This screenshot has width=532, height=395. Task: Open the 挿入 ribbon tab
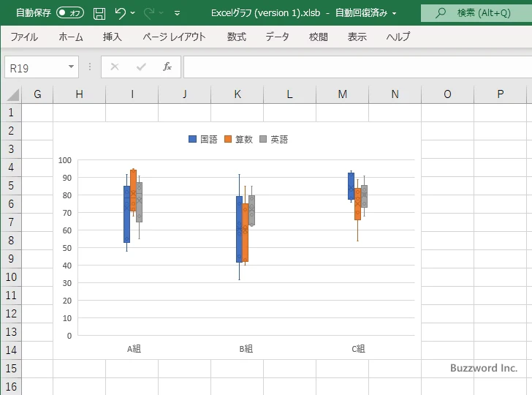(113, 37)
